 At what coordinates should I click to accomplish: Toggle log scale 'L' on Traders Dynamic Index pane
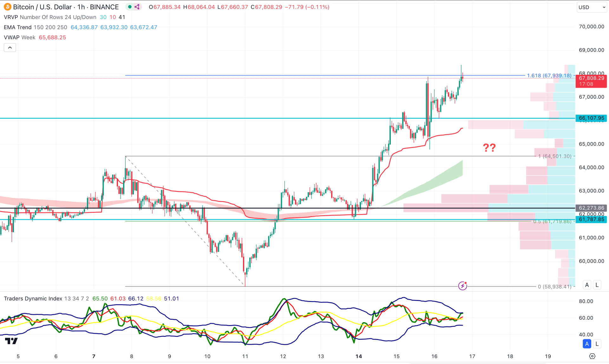(597, 344)
